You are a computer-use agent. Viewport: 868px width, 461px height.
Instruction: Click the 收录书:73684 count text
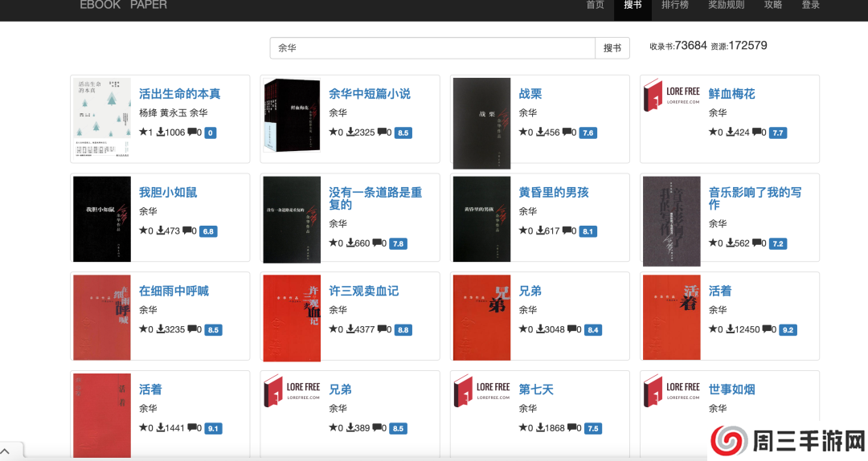pos(678,46)
